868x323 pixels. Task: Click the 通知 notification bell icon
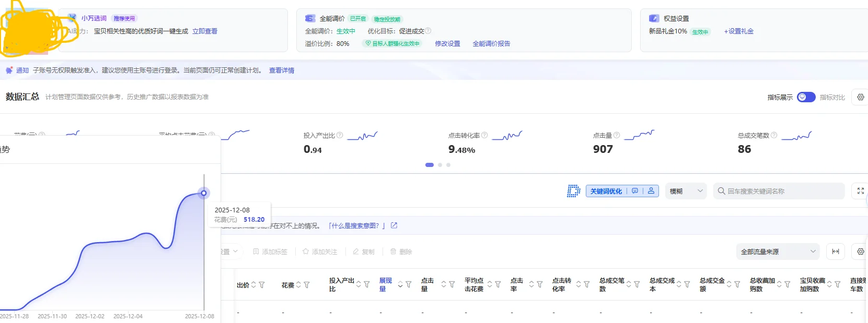tap(9, 70)
